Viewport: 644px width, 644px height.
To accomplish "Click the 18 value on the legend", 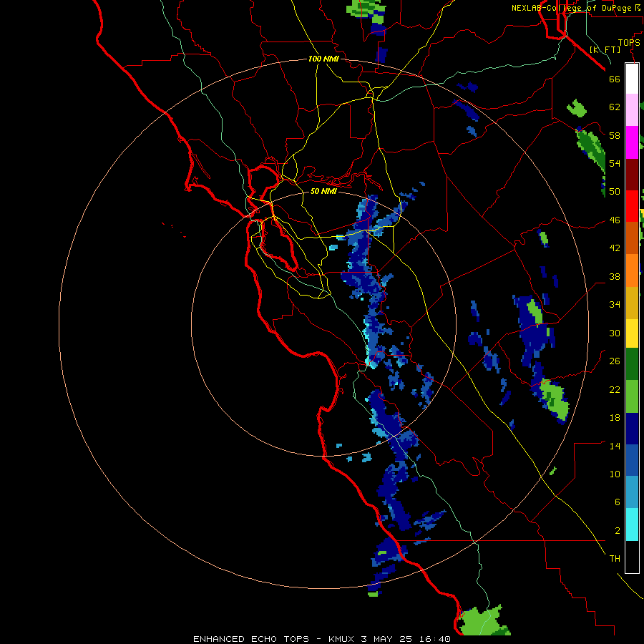I will [615, 418].
